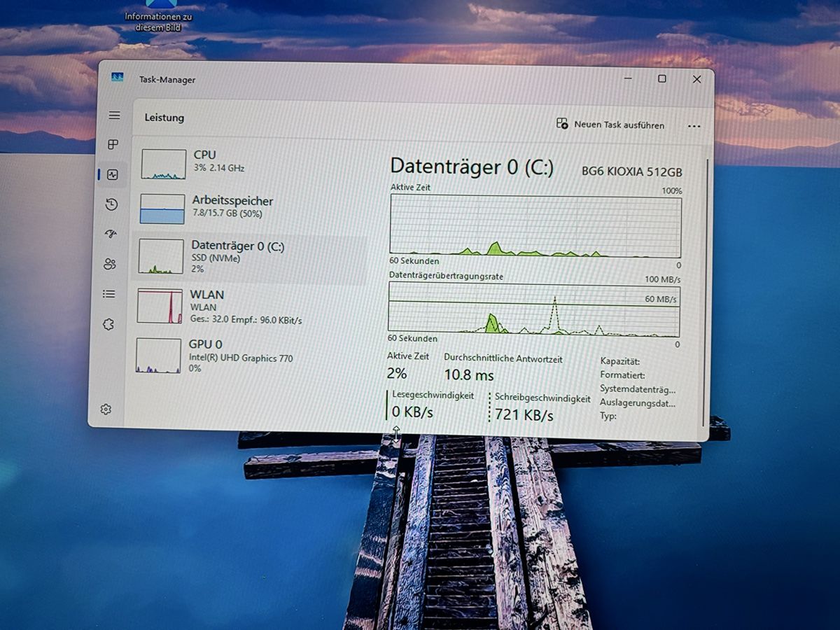Open the hamburger navigation menu
Viewport: 840px width, 630px height.
pos(114,115)
